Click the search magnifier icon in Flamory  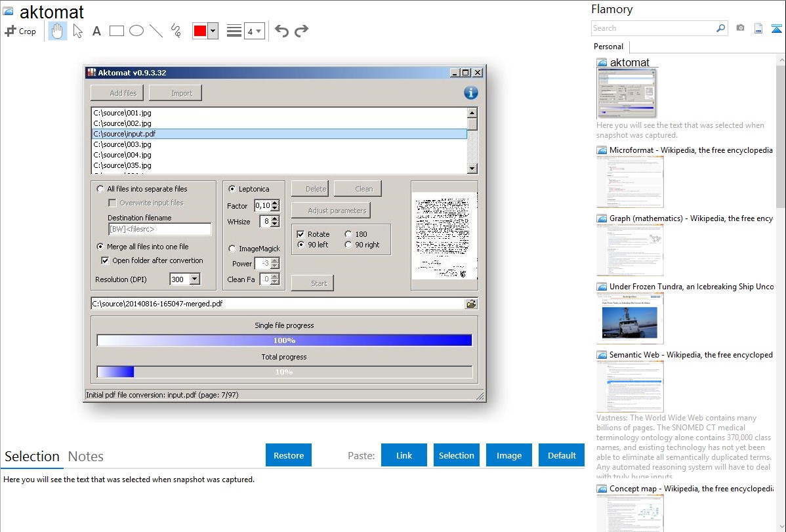click(x=721, y=28)
